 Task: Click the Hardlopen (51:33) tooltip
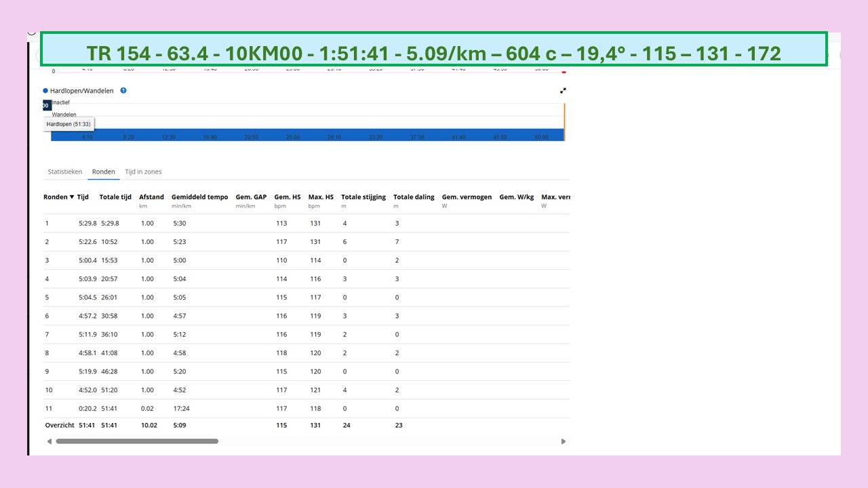point(68,124)
